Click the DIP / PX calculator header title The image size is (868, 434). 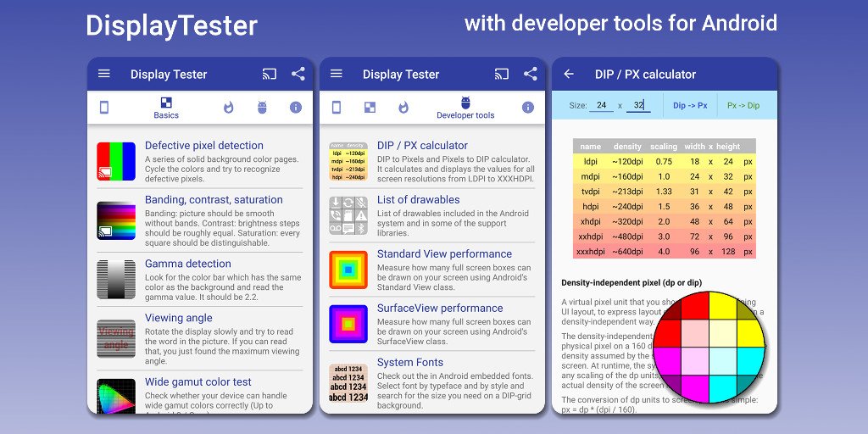645,75
